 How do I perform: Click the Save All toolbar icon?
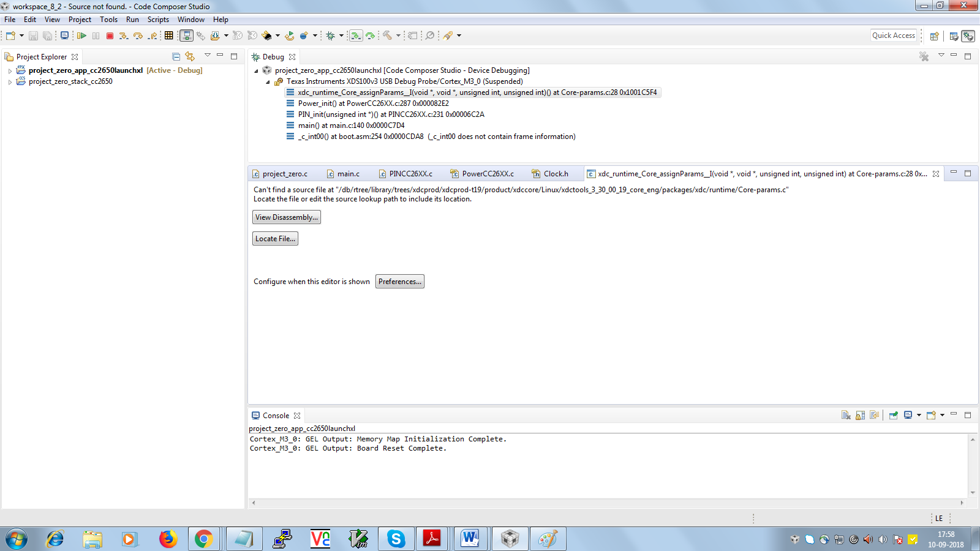tap(47, 36)
